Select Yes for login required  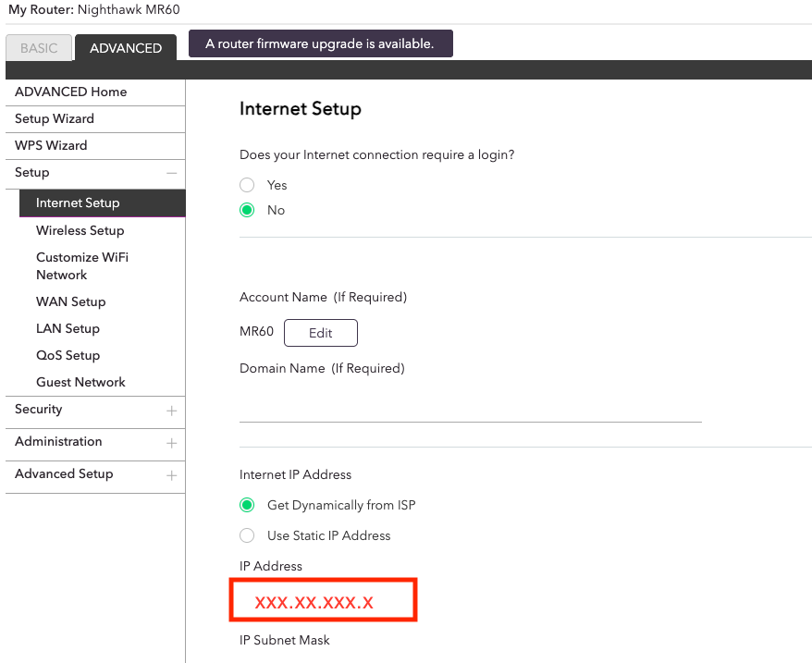(247, 185)
